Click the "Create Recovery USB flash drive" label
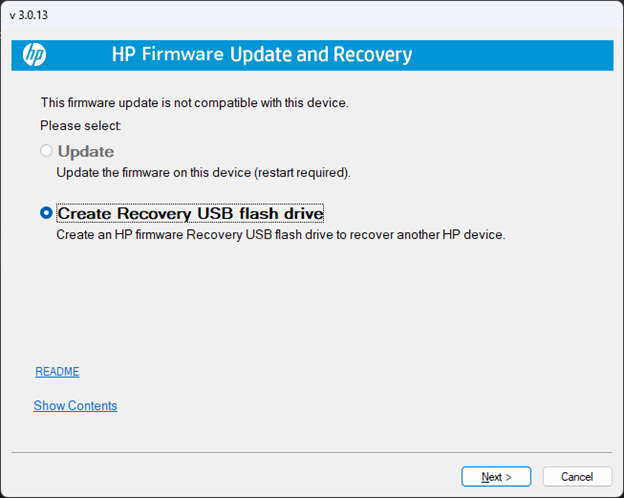Image resolution: width=624 pixels, height=498 pixels. [190, 213]
